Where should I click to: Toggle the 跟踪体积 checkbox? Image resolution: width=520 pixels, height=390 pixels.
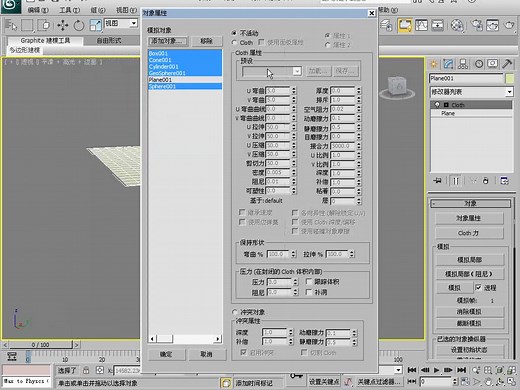[x=309, y=282]
